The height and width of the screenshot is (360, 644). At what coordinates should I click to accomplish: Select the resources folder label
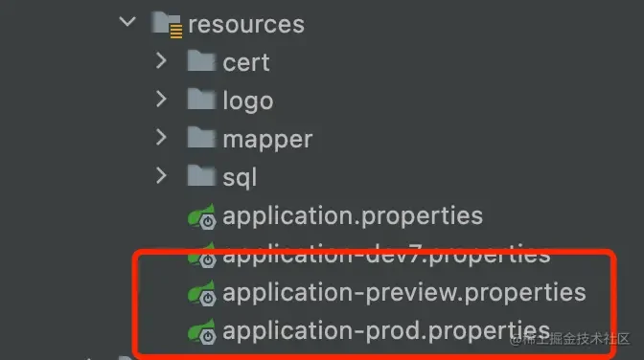pyautogui.click(x=246, y=24)
